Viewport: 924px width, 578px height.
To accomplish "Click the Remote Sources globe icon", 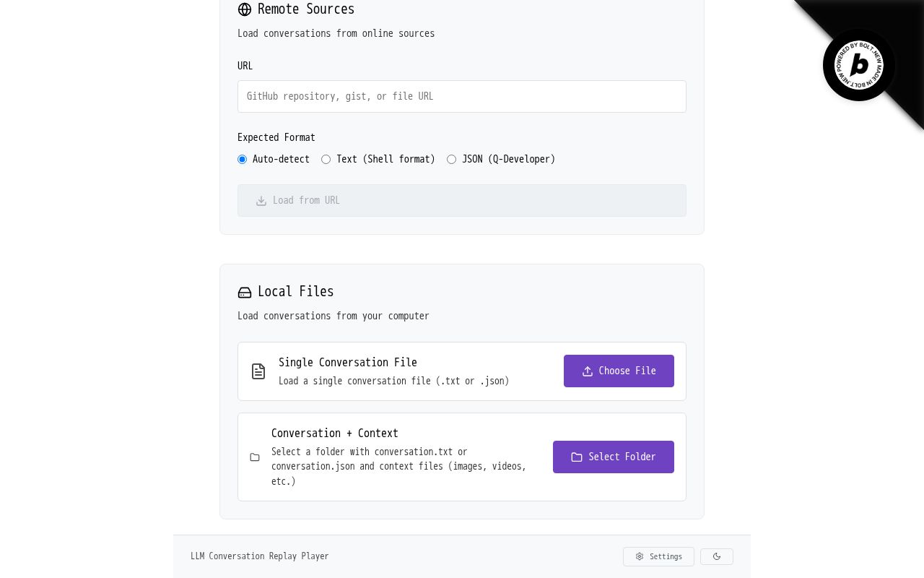I will point(245,9).
